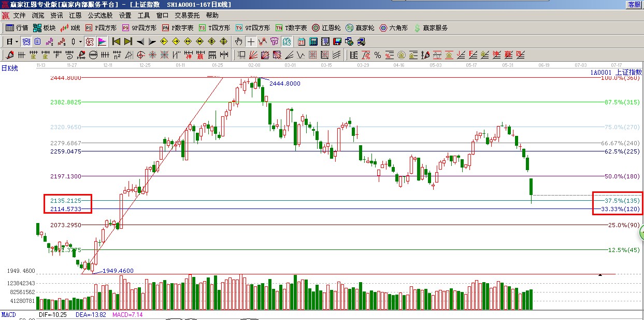This screenshot has height=320, width=644.
Task: Open the 公式选股 menu
Action: pos(100,16)
